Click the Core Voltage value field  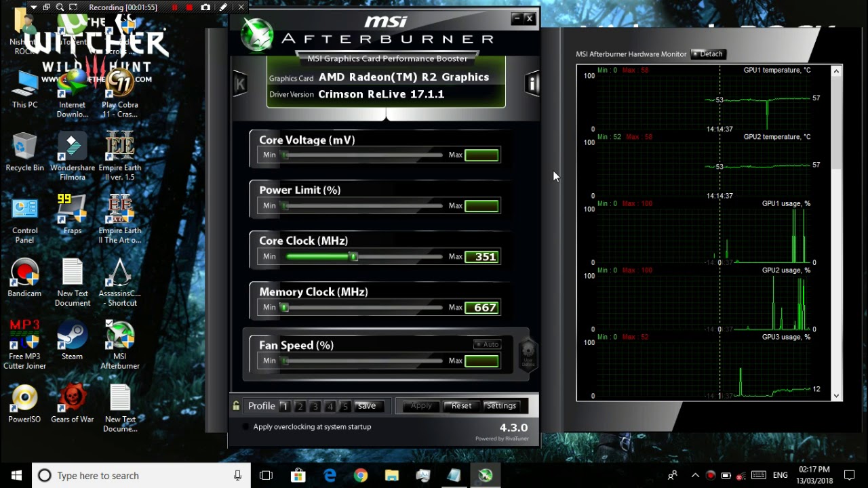point(482,155)
